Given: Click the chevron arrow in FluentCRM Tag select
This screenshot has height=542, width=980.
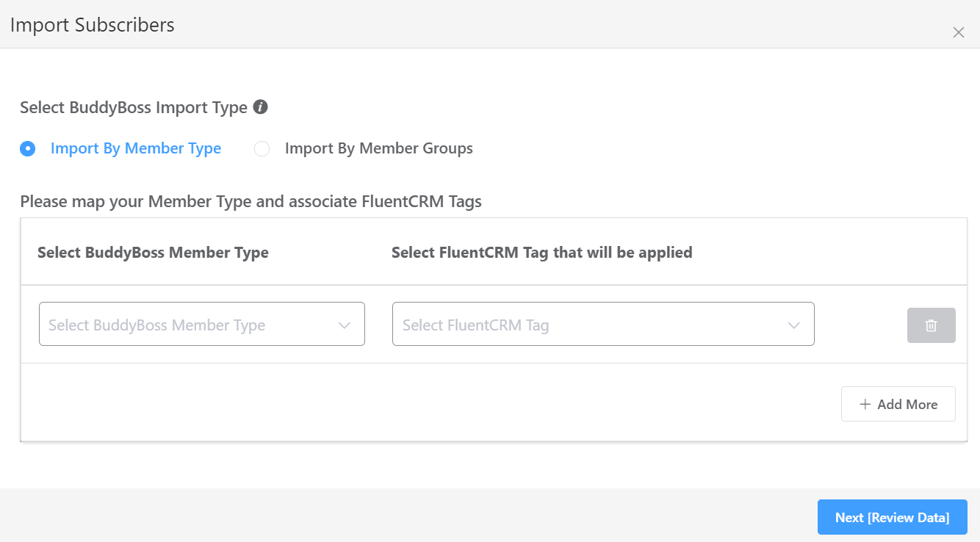Looking at the screenshot, I should [x=793, y=325].
